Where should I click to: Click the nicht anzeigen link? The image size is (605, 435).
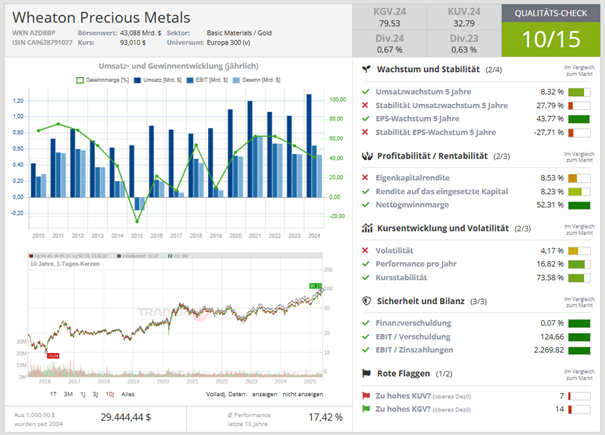tap(302, 394)
